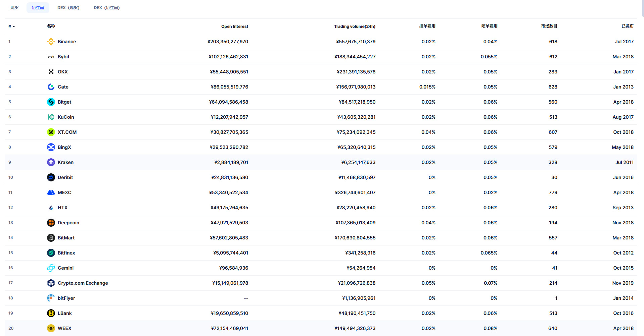The width and height of the screenshot is (644, 336).
Task: Switch to the 现货 tab
Action: (x=14, y=7)
